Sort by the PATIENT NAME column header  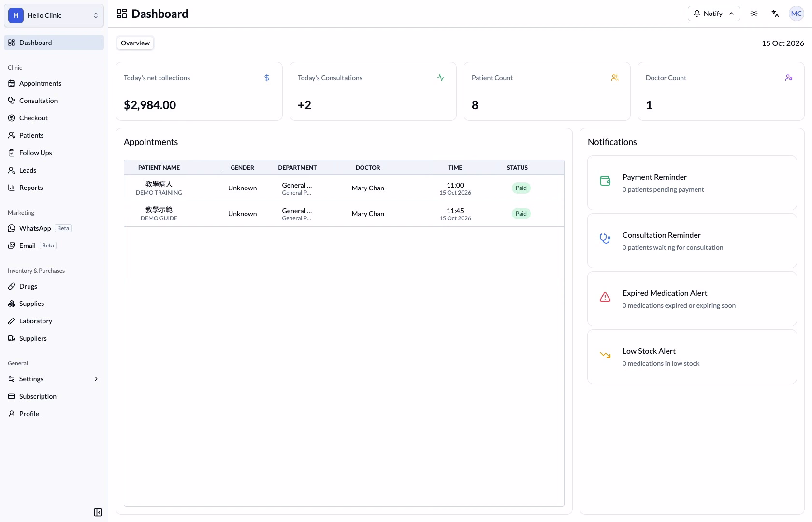159,168
